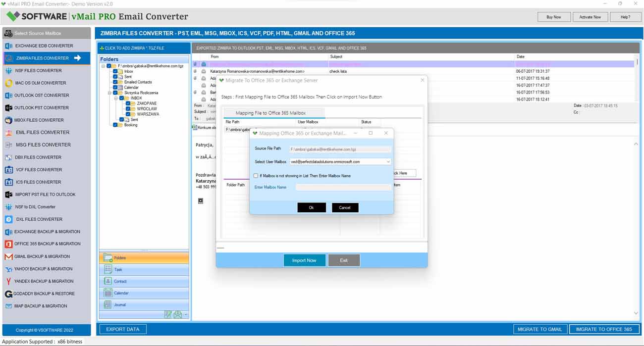Click the MSG Files Converter icon
Screen dimensions: 644x346
(8, 145)
